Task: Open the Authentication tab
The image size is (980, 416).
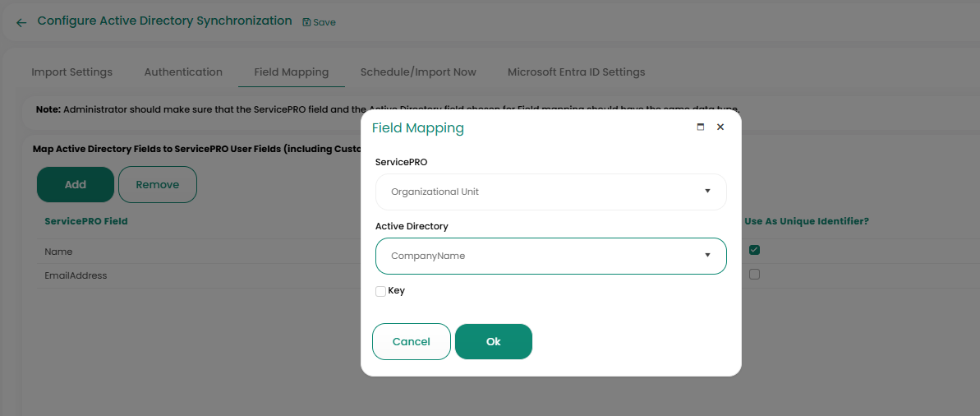Action: click(x=183, y=72)
